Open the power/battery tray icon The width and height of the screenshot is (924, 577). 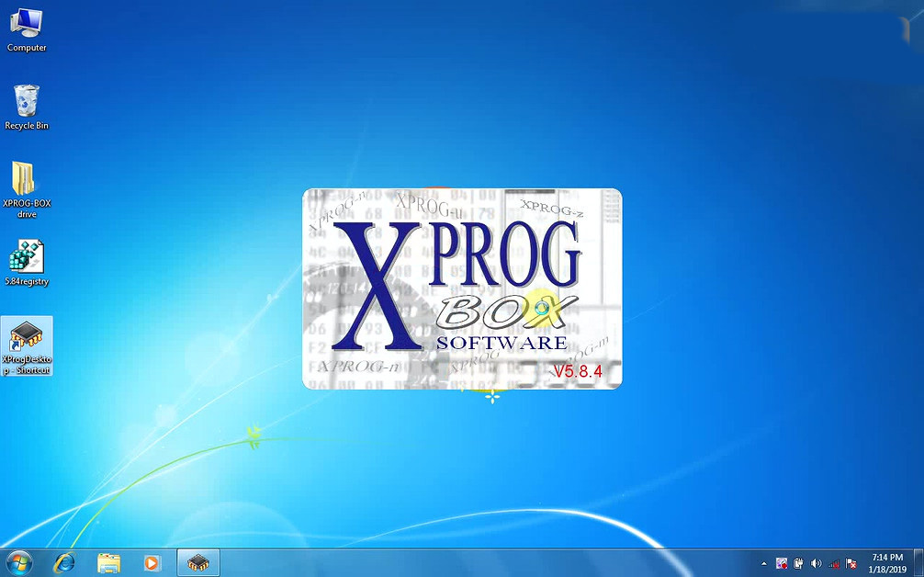point(798,563)
